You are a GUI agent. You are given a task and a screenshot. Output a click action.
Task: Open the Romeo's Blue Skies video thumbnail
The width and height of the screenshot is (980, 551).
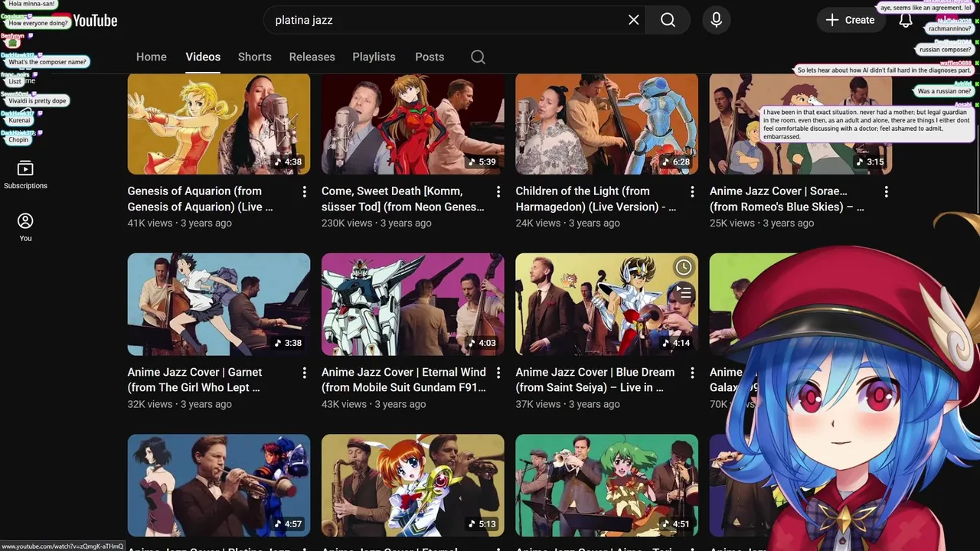click(x=801, y=124)
